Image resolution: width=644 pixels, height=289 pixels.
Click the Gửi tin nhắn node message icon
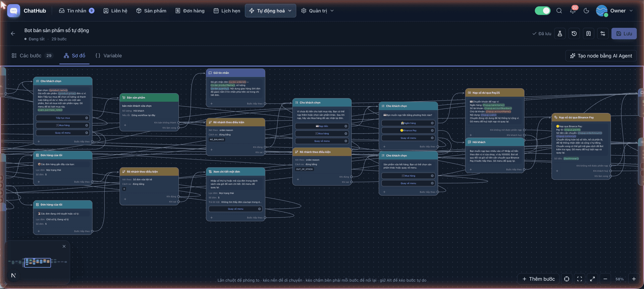click(x=210, y=73)
